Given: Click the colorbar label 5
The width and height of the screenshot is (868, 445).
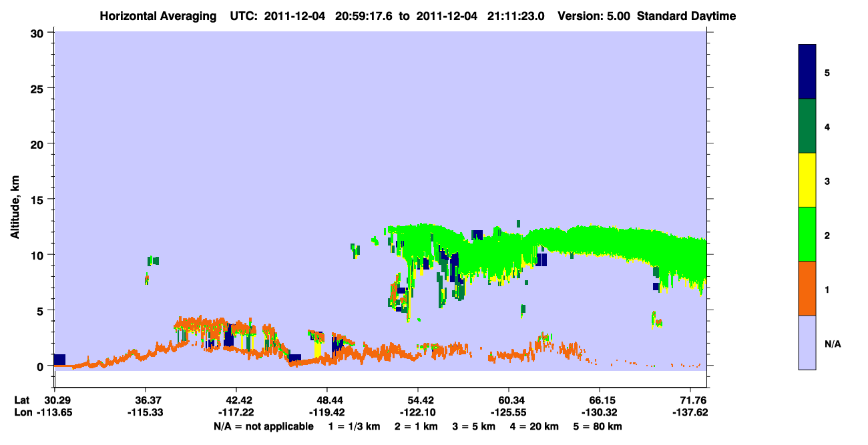Looking at the screenshot, I should [827, 72].
